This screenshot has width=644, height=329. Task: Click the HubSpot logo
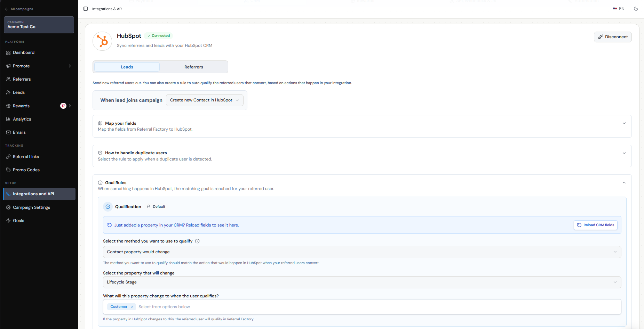[x=102, y=41]
